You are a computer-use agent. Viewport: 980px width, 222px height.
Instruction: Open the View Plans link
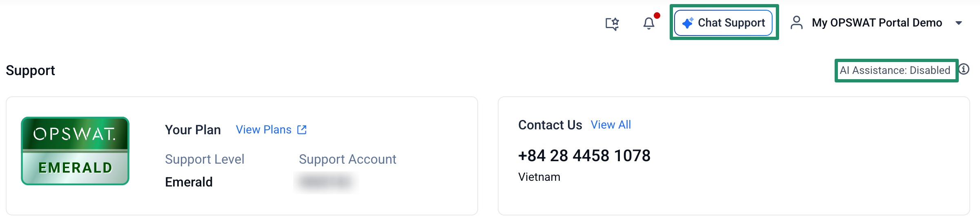click(264, 130)
